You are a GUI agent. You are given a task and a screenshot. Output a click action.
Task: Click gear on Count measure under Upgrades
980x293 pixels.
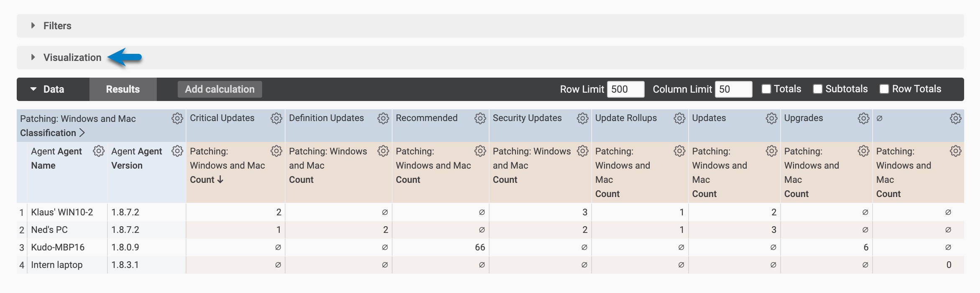point(863,151)
